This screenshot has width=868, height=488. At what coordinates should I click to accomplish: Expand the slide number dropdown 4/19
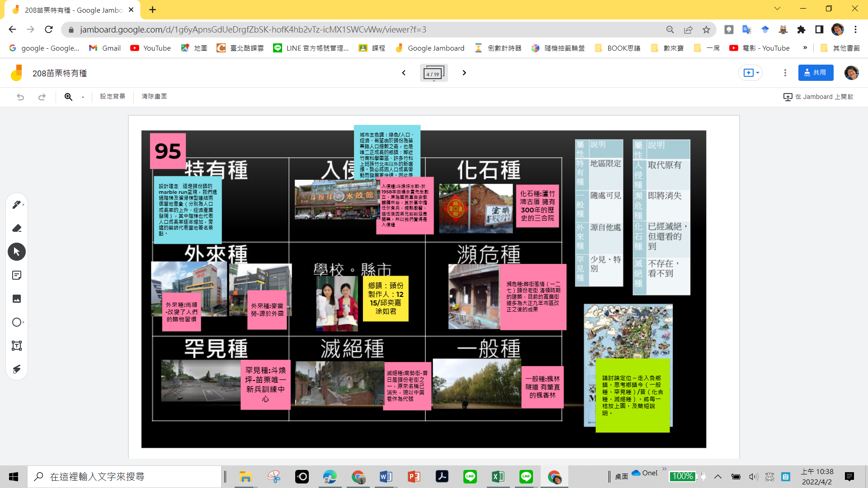point(434,73)
